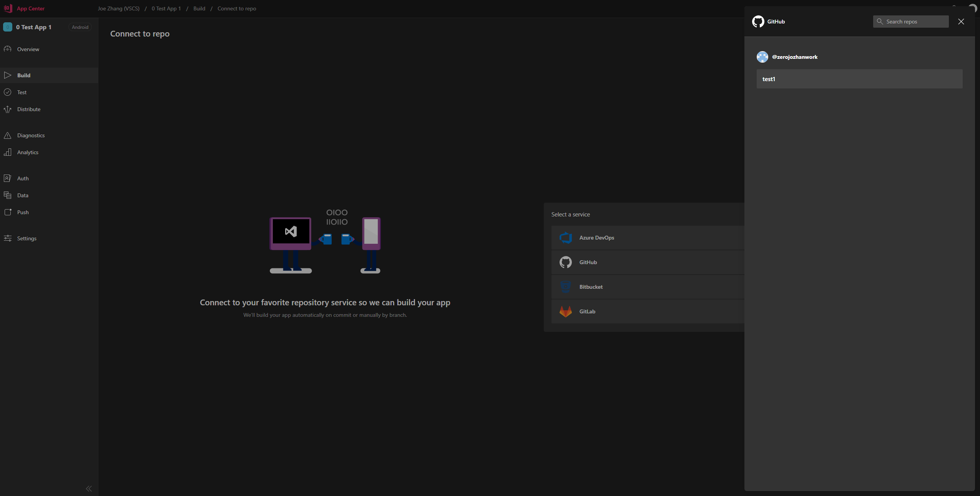Choose GitLab from the service list

click(587, 311)
